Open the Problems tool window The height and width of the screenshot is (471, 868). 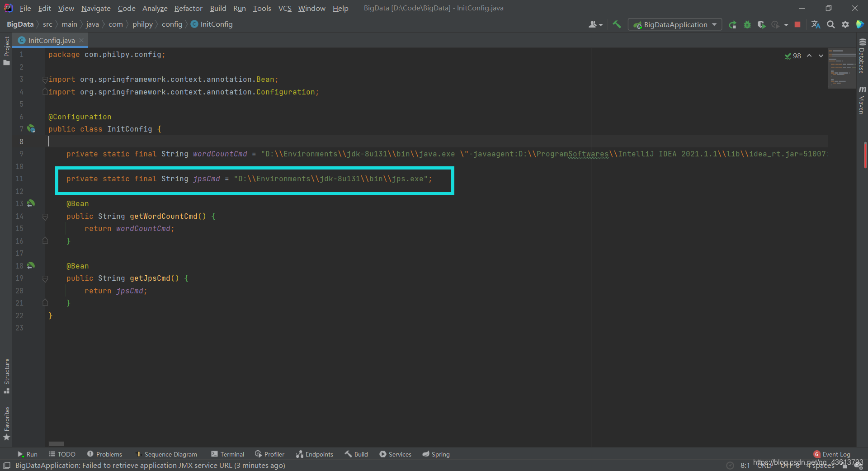(x=104, y=454)
